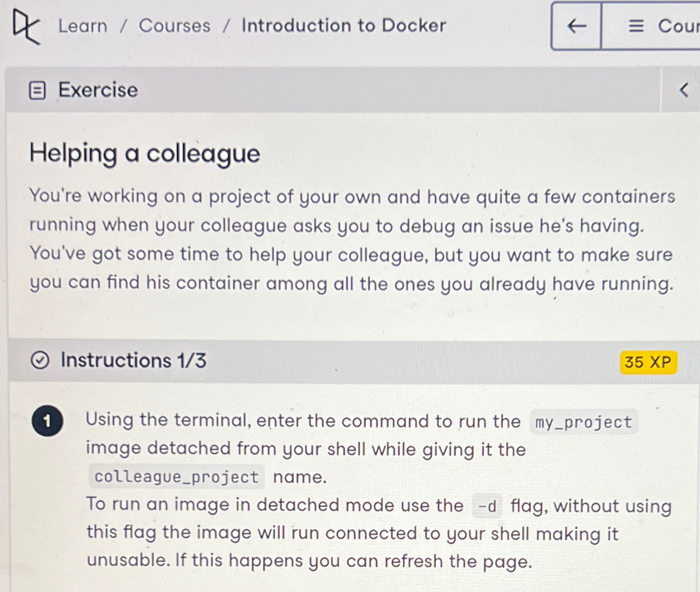Click the step number 1 badge
The height and width of the screenshot is (592, 700).
[x=48, y=421]
